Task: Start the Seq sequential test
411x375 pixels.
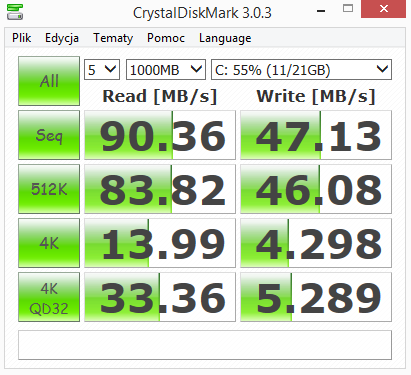Action: pos(49,135)
